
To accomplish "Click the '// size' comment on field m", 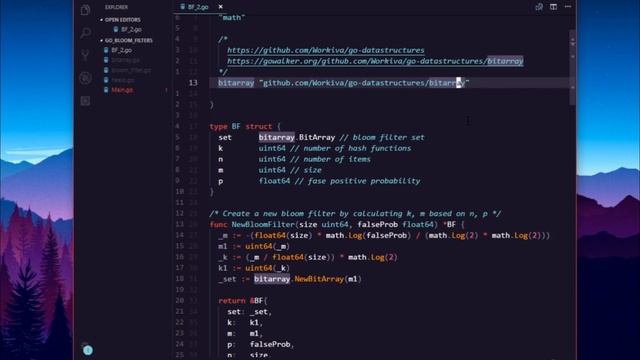I will click(x=306, y=170).
